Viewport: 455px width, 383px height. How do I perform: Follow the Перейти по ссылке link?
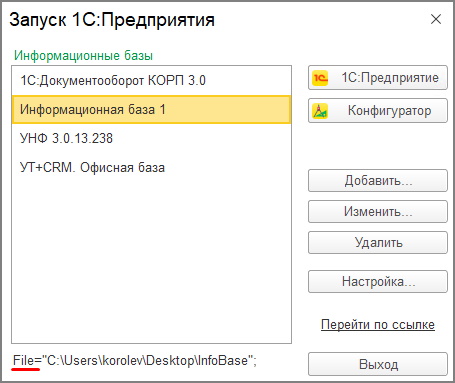point(378,324)
